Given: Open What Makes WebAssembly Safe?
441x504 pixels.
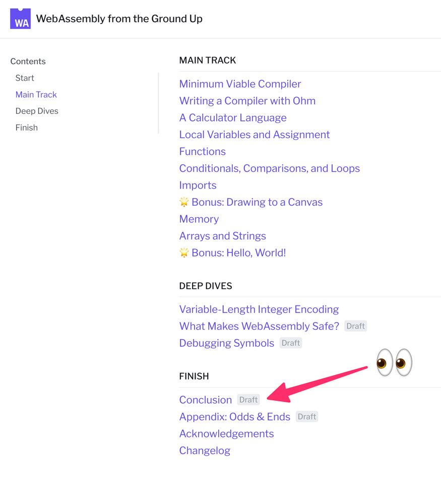Looking at the screenshot, I should pos(260,326).
